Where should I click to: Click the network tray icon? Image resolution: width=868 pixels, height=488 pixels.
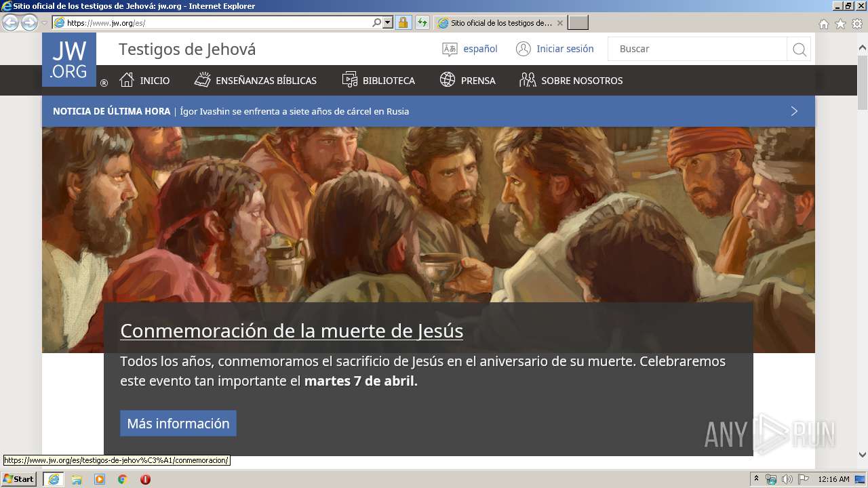pos(771,479)
